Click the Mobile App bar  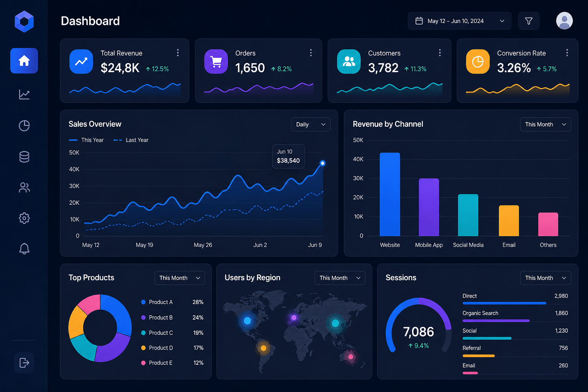point(429,207)
